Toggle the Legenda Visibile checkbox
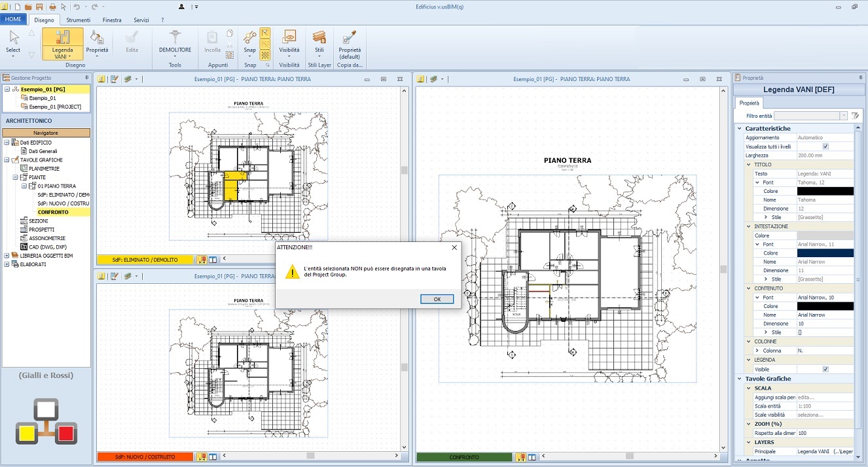This screenshot has width=868, height=467. [x=825, y=370]
